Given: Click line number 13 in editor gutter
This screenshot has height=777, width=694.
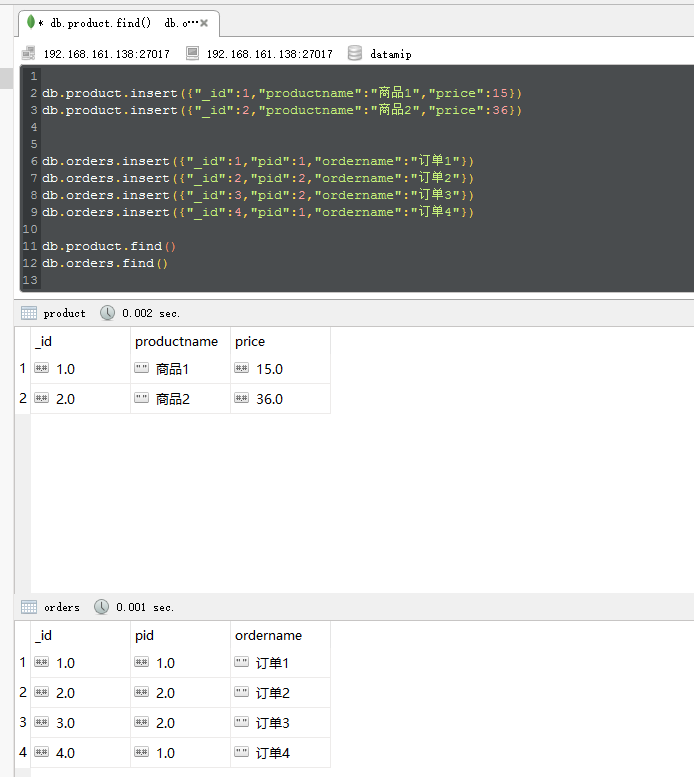Looking at the screenshot, I should (30, 280).
